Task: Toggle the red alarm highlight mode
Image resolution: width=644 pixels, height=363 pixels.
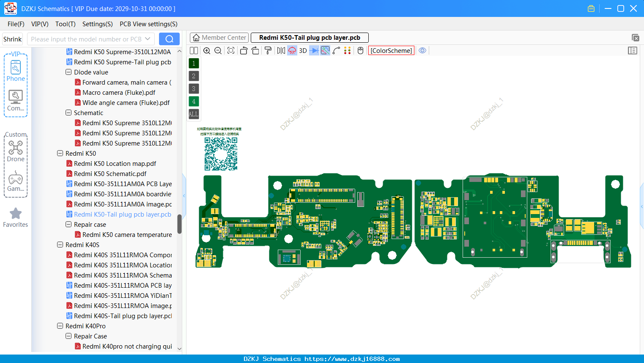Action: (x=292, y=50)
